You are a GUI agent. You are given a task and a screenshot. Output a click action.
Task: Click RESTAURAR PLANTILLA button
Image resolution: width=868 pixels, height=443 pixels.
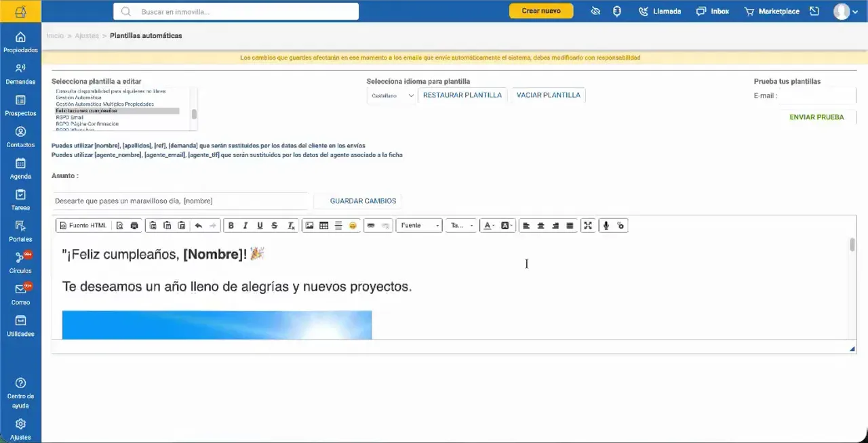click(x=462, y=96)
